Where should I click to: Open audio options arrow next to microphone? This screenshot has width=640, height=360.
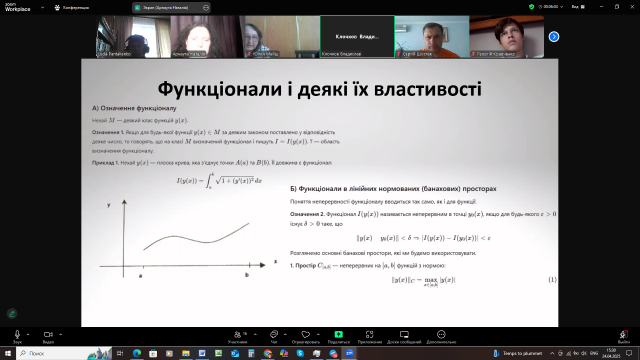click(28, 334)
